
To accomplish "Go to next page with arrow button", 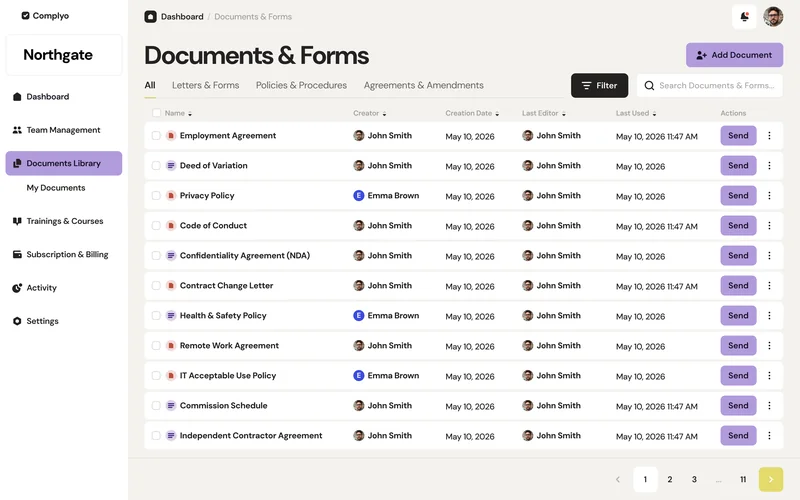I will tap(770, 479).
